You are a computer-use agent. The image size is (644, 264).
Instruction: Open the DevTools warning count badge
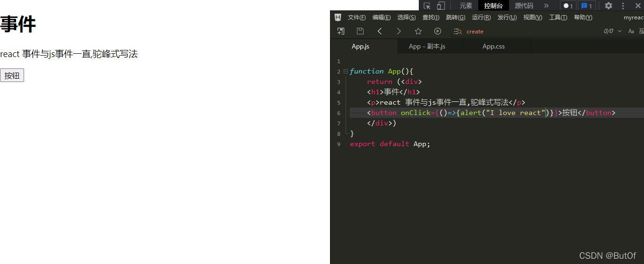(x=568, y=6)
